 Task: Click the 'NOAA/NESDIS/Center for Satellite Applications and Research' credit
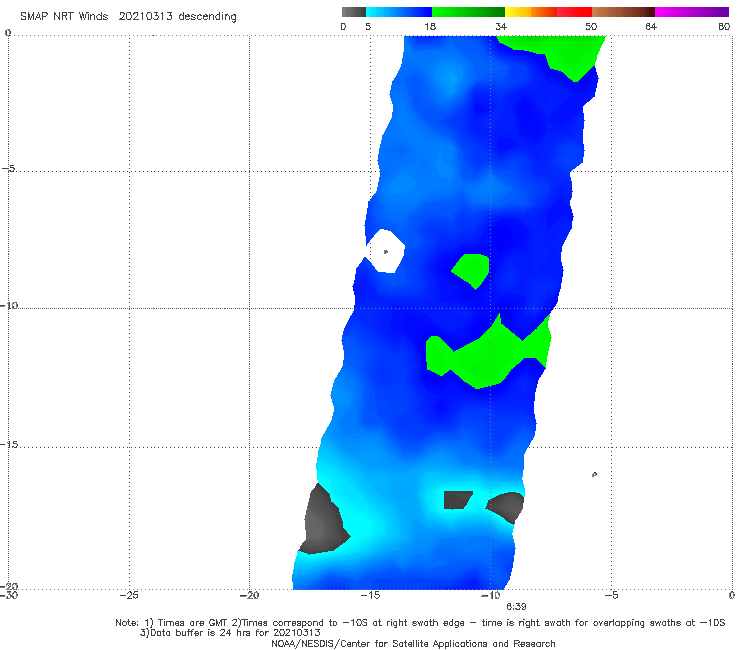(x=413, y=643)
